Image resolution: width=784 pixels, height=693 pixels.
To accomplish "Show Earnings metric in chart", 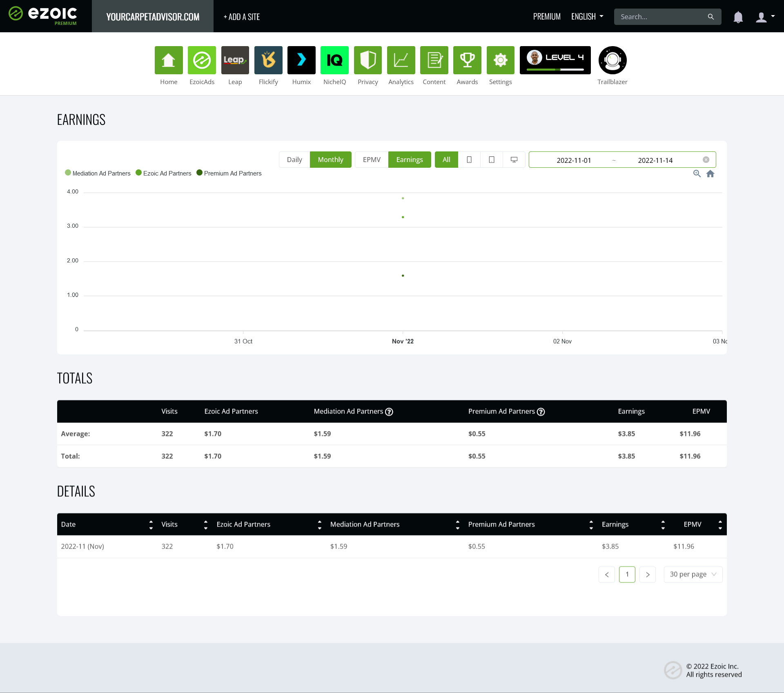I will pyautogui.click(x=410, y=160).
